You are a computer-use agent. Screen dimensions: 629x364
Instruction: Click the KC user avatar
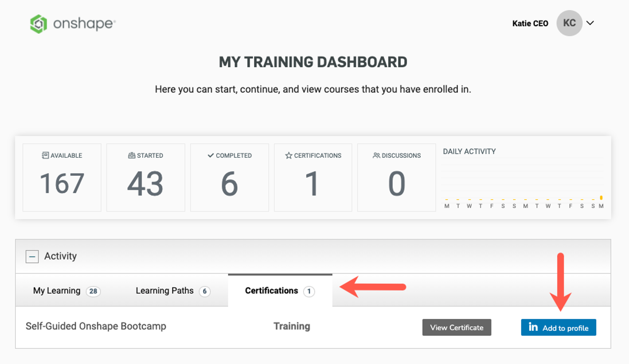coord(569,23)
